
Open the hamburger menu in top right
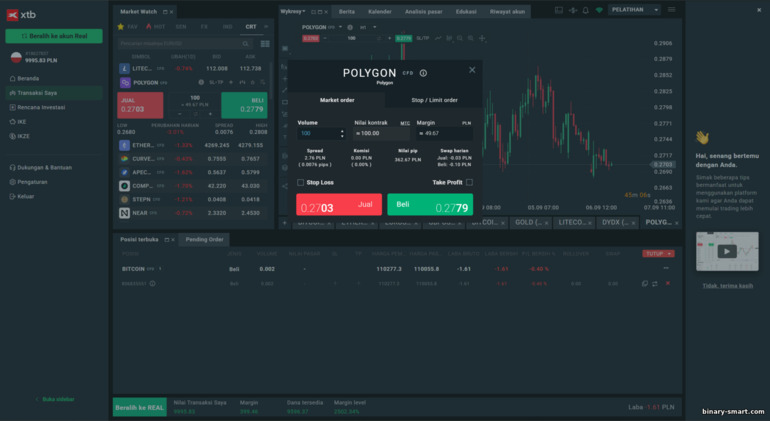click(672, 10)
